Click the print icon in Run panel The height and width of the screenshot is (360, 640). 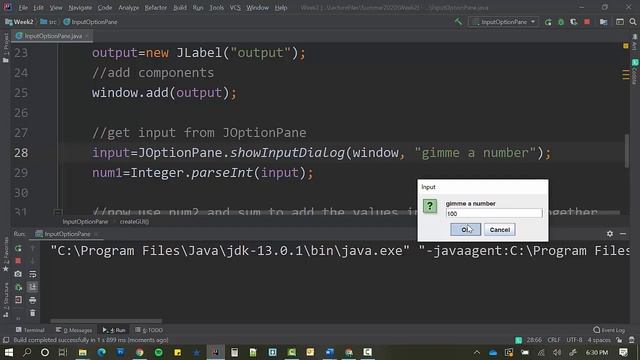tap(33, 300)
